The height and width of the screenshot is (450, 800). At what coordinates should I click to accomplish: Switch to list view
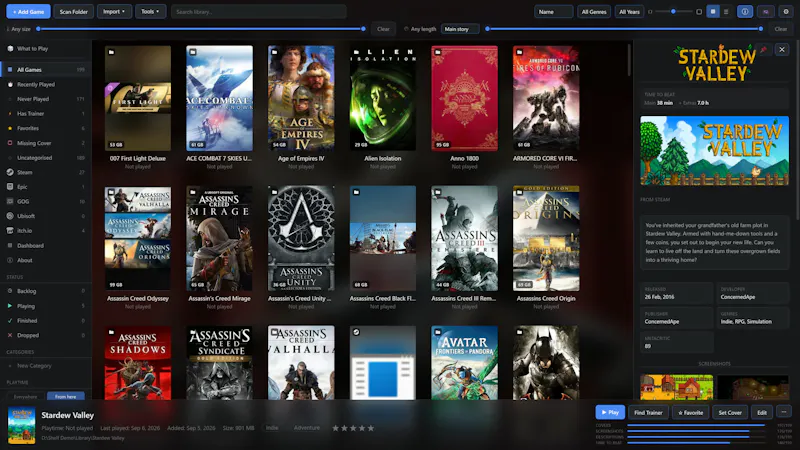pos(726,11)
